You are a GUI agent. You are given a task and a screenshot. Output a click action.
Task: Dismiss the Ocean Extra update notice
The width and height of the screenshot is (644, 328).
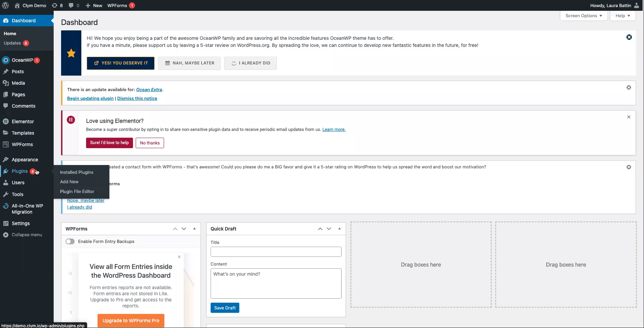(x=629, y=87)
